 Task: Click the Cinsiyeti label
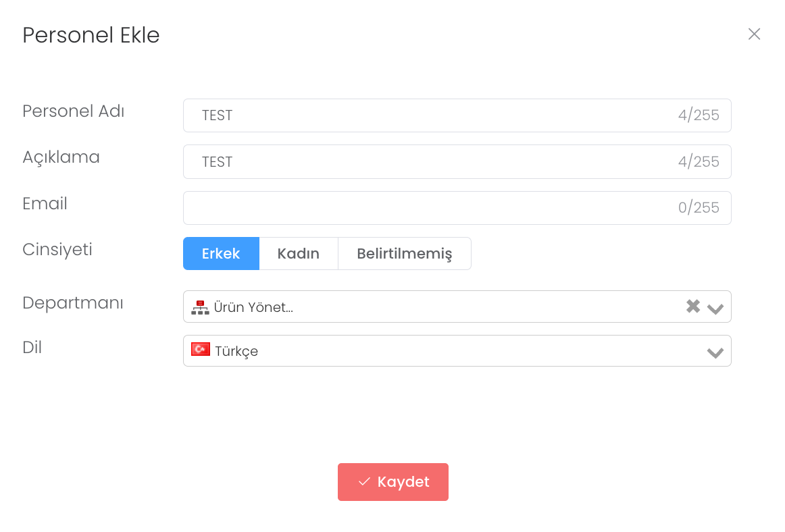[x=57, y=250]
